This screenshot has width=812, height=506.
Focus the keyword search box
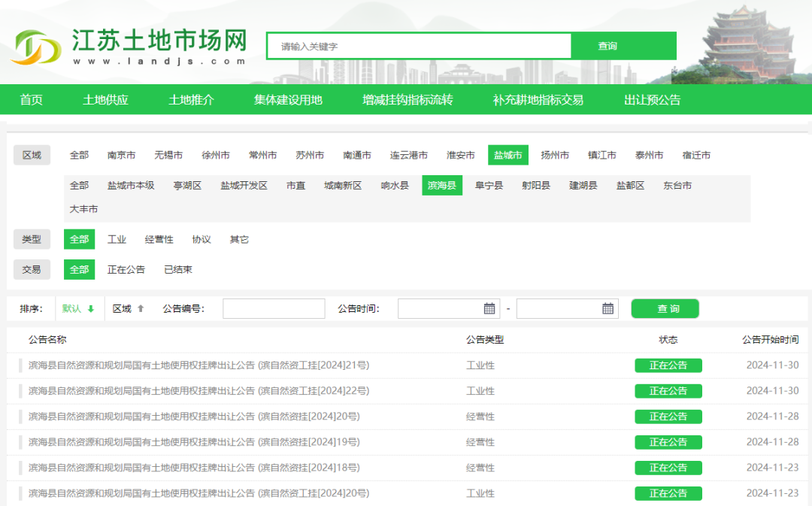click(x=419, y=46)
